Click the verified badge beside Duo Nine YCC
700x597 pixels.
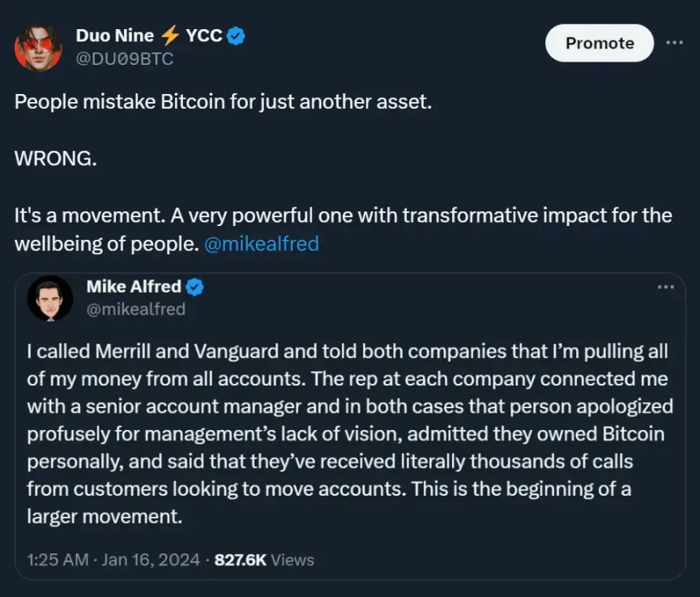click(x=236, y=36)
